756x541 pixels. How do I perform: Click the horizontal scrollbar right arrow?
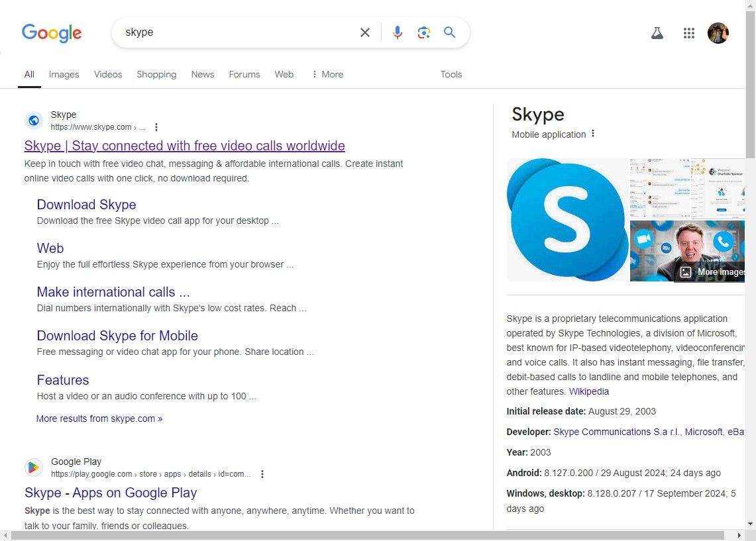click(x=739, y=536)
